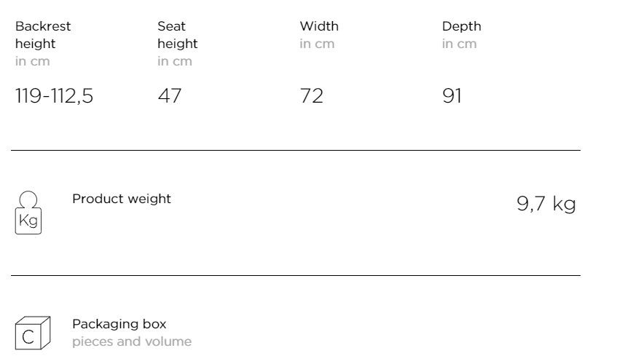Click the Packaging box heading

click(x=119, y=324)
